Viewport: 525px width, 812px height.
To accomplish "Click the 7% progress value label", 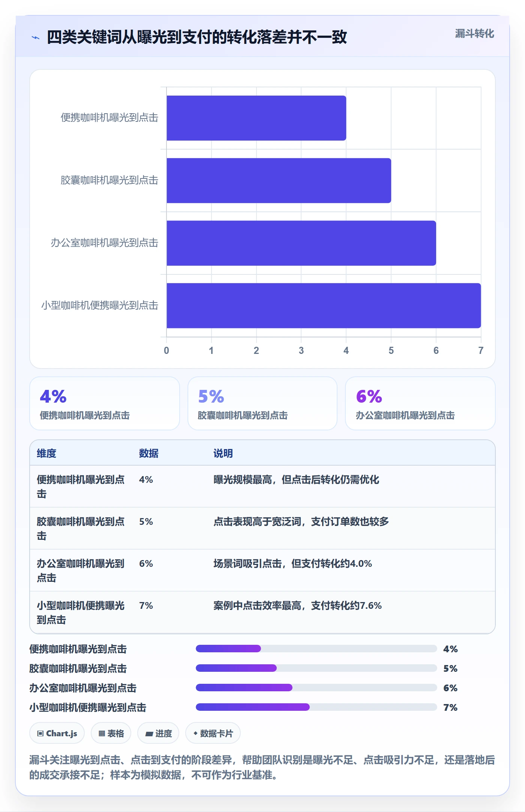I will (x=450, y=707).
